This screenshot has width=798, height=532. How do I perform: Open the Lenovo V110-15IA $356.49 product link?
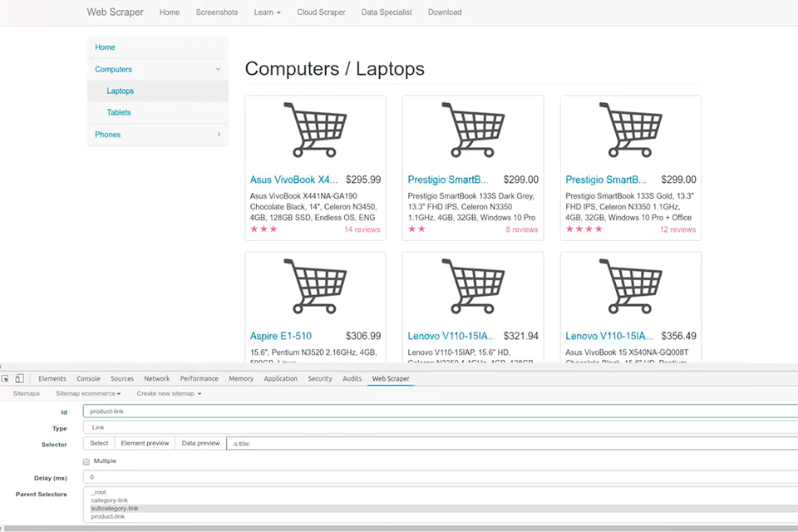609,336
